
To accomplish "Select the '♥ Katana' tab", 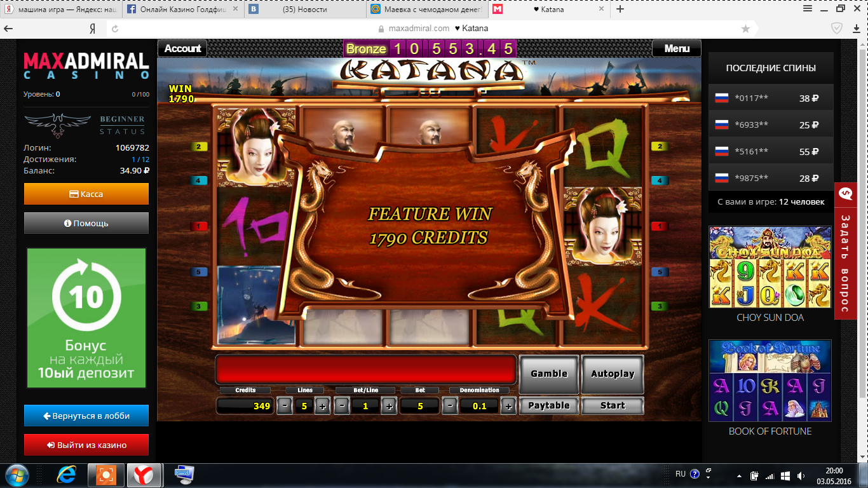I will [x=550, y=10].
